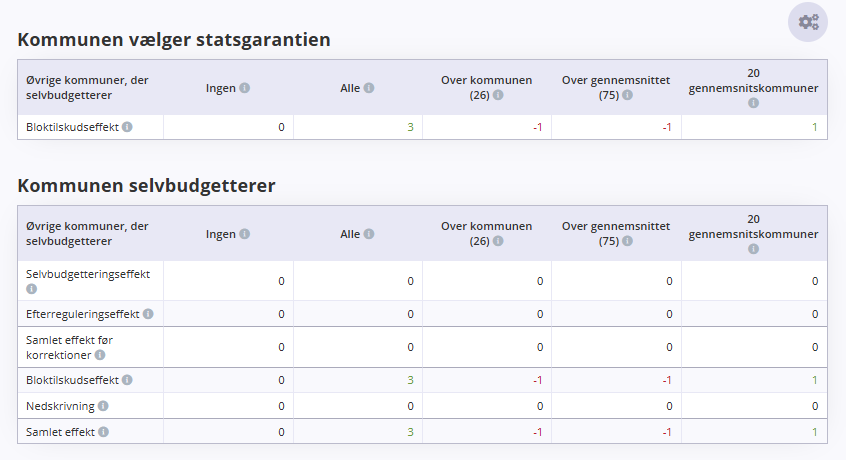Click info icon beside Bloktilskudseffekt in the statsgarantien table
Image resolution: width=846 pixels, height=460 pixels.
[127, 127]
